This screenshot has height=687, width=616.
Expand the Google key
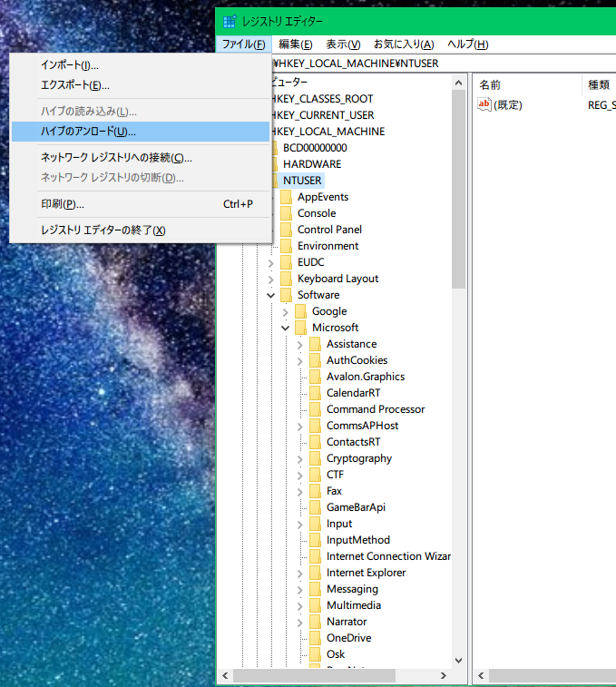coord(285,312)
